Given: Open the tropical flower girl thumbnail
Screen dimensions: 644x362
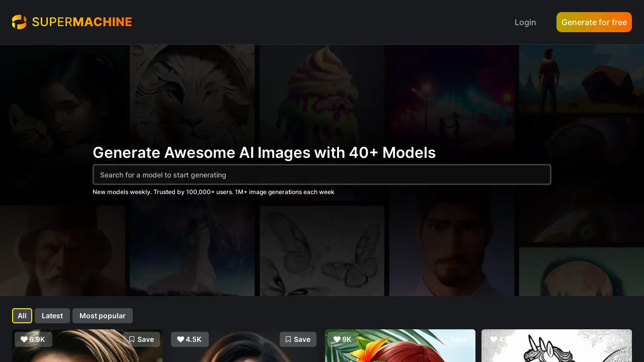Looking at the screenshot, I should pos(400,352).
